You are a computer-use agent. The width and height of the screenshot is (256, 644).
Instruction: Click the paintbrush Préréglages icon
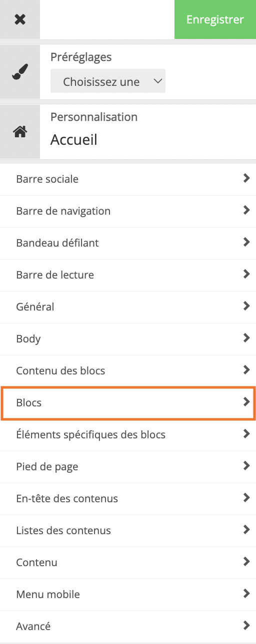[x=20, y=72]
